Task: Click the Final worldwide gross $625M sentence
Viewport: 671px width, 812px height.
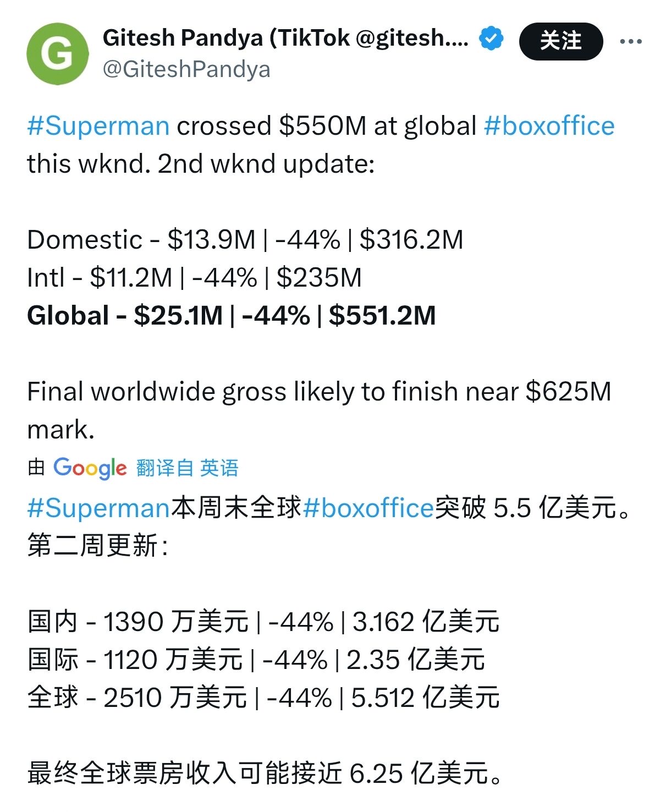Action: tap(319, 410)
